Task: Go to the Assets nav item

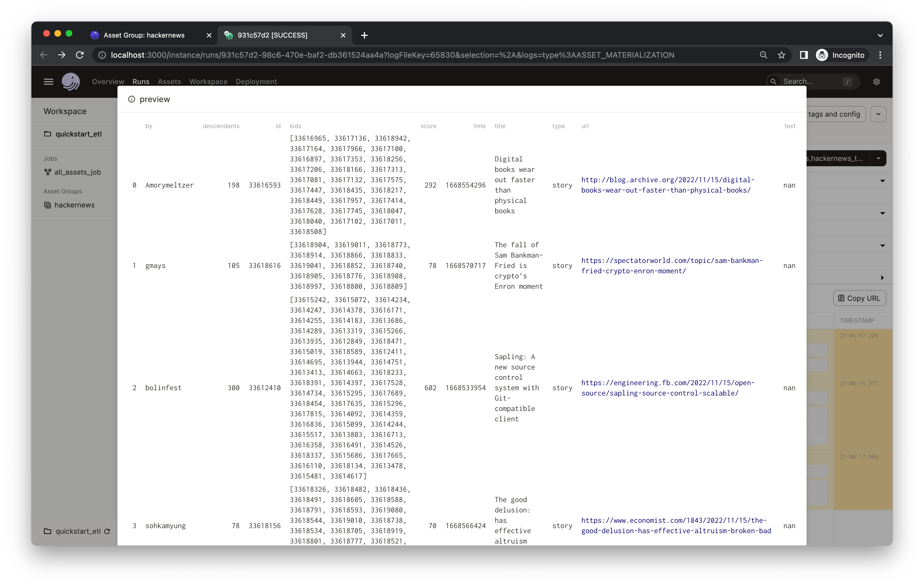Action: point(169,81)
